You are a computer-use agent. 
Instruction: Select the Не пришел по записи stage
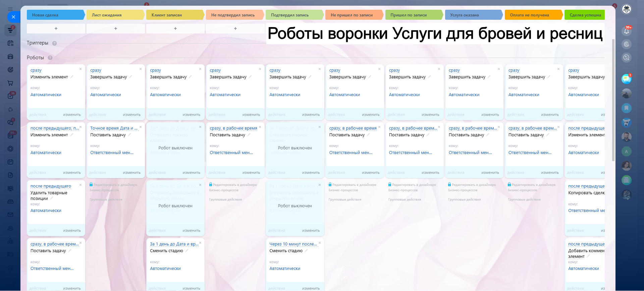[354, 15]
